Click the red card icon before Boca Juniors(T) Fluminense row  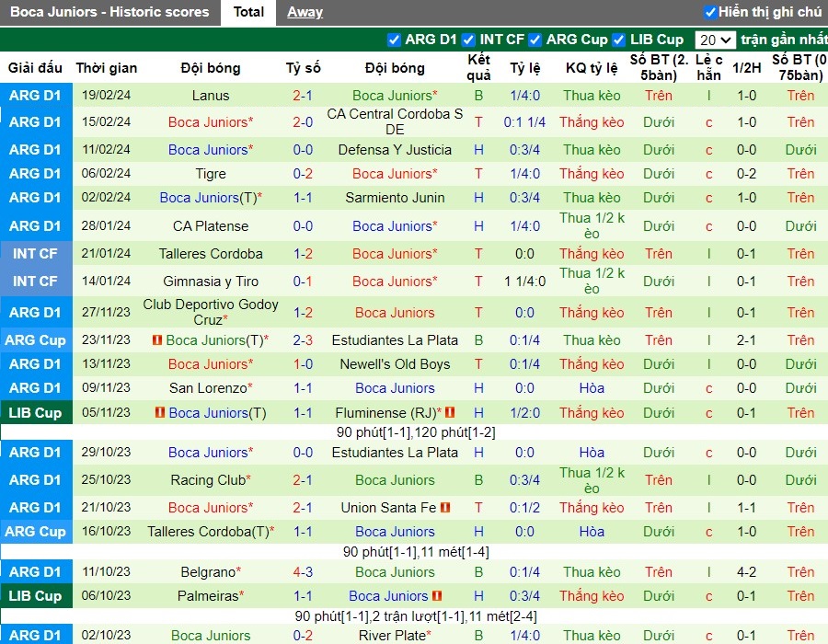[x=160, y=412]
